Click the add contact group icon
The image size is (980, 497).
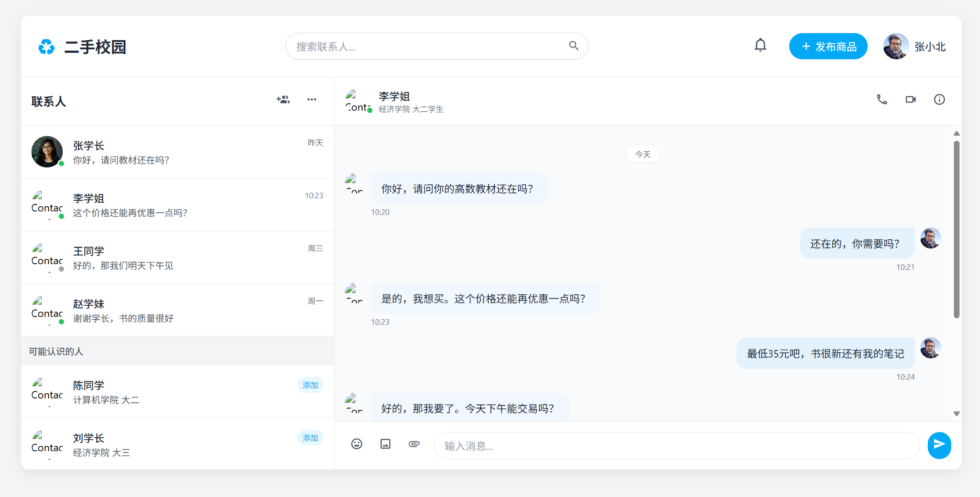point(283,99)
